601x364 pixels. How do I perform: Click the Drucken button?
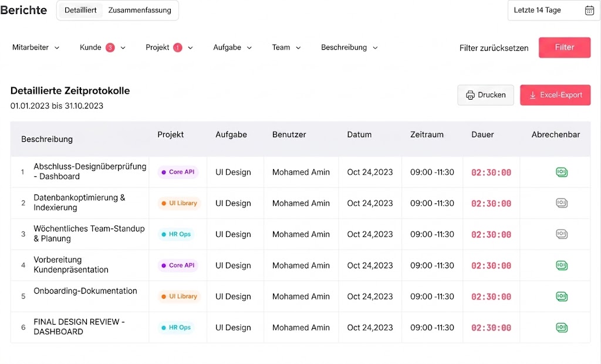[x=485, y=95]
